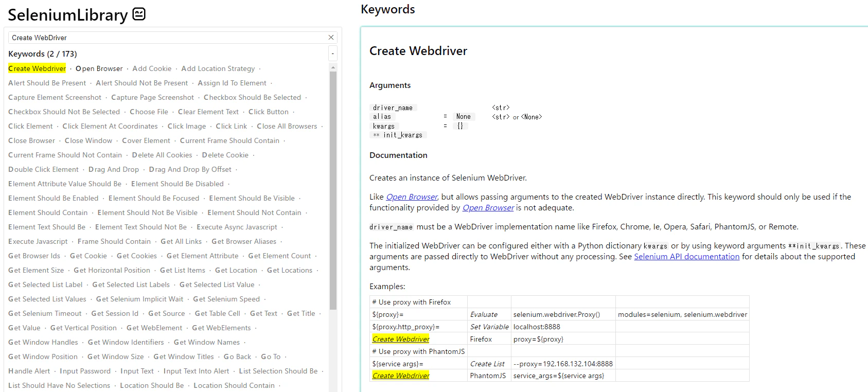Follow first Open Browser link in documentation
Viewport: 868px width, 392px height.
[412, 197]
